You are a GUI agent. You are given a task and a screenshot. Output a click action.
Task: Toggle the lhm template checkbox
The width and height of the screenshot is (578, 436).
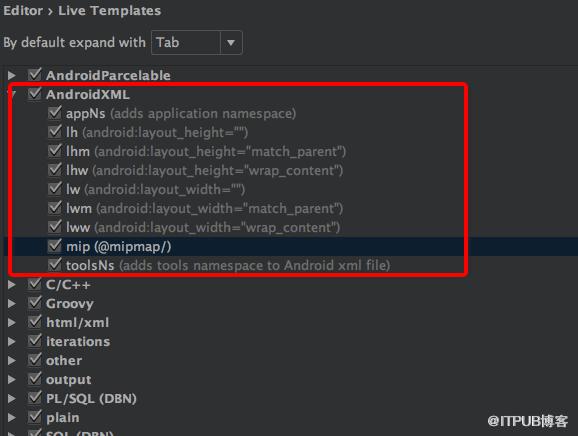pyautogui.click(x=55, y=151)
